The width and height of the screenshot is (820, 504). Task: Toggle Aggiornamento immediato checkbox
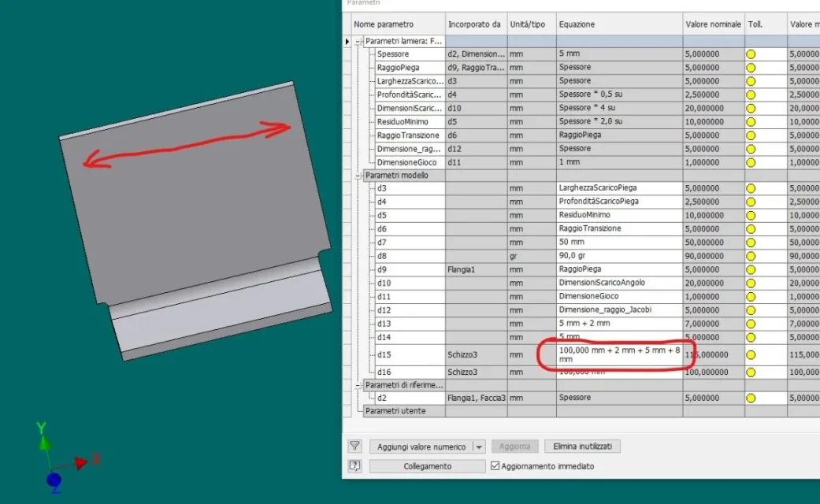tap(495, 465)
